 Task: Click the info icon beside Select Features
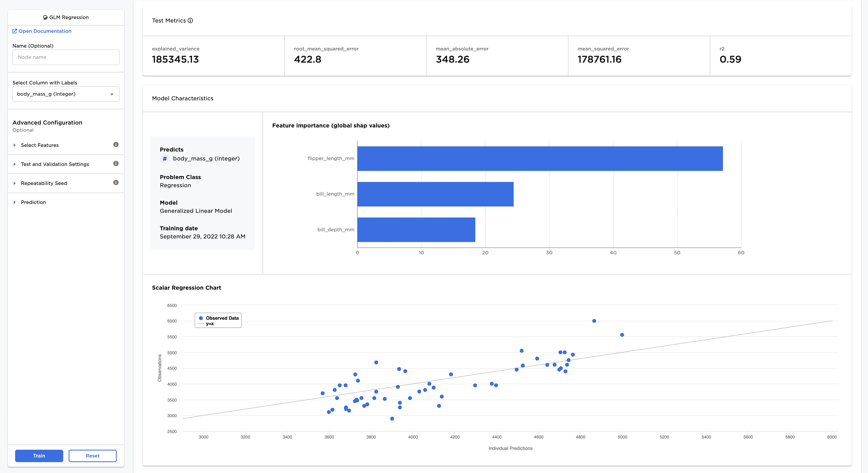[116, 144]
